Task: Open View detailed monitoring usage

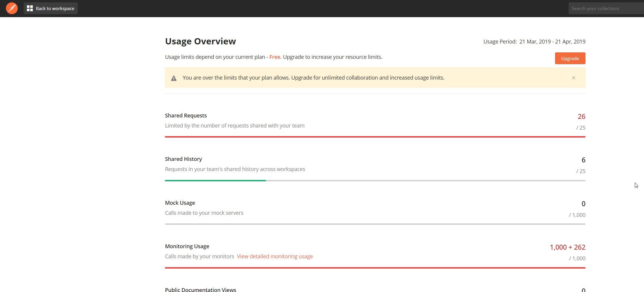Action: coord(275,256)
